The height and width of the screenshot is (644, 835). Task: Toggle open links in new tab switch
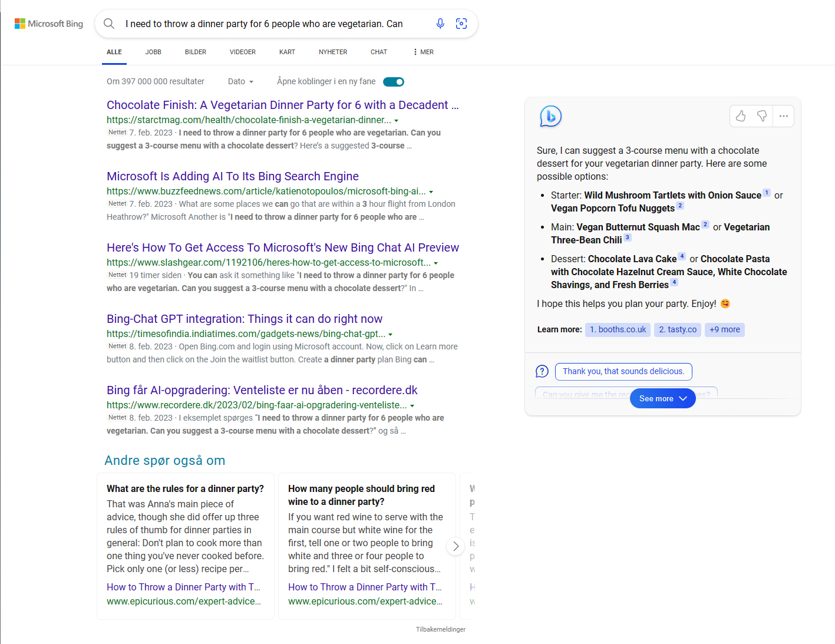coord(394,82)
